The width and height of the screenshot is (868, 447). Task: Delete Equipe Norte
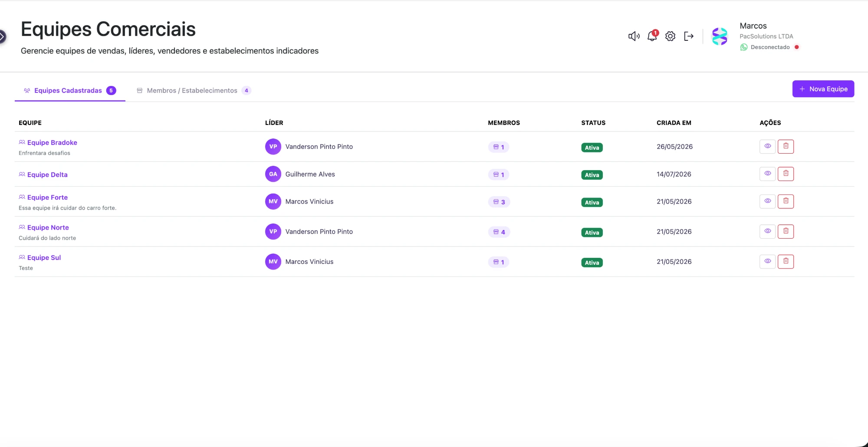click(x=786, y=231)
